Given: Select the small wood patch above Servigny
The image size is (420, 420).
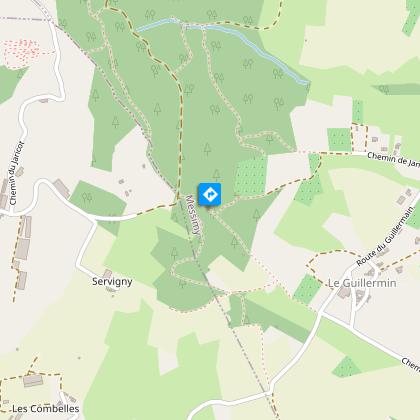Looking at the screenshot, I should [98, 206].
